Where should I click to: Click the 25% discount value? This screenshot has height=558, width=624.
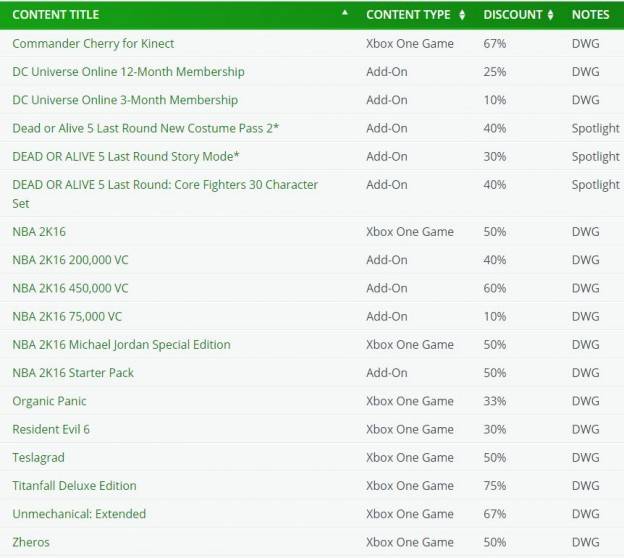(x=495, y=72)
